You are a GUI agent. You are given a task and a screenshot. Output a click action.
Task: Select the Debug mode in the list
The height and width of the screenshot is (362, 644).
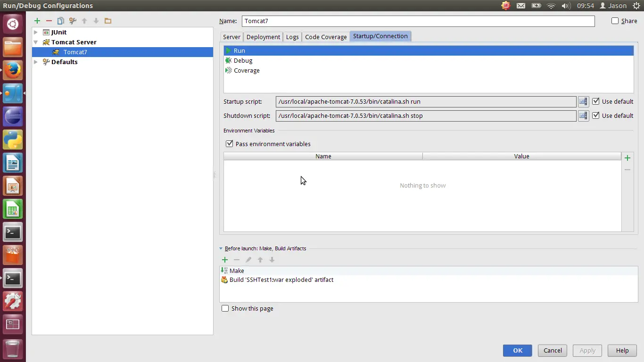click(x=429, y=60)
